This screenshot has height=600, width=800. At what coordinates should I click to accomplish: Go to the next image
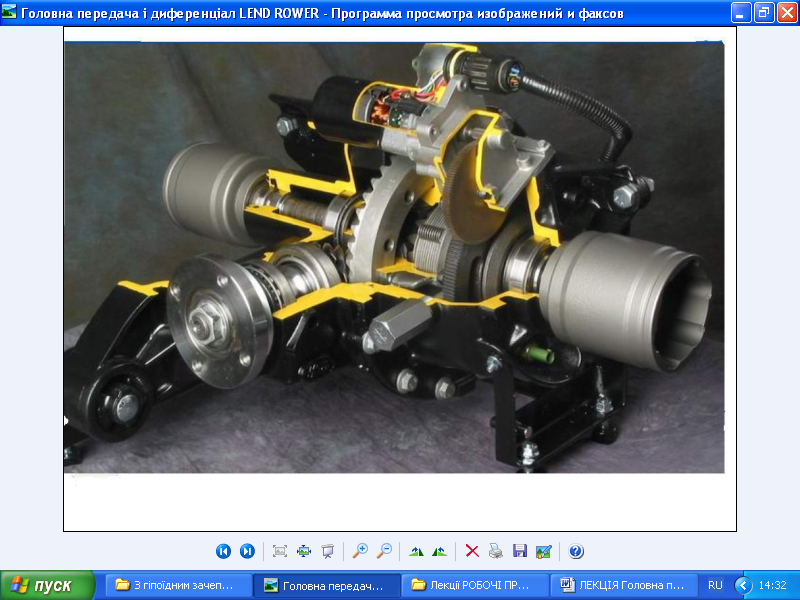pyautogui.click(x=247, y=552)
